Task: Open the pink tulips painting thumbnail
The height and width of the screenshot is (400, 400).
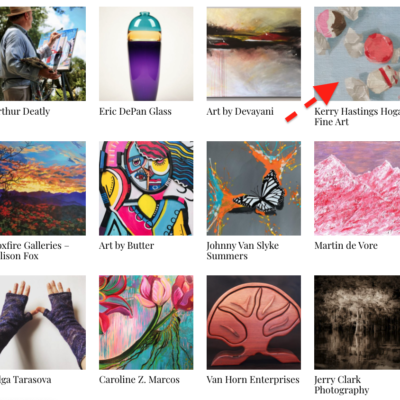Action: (146, 322)
